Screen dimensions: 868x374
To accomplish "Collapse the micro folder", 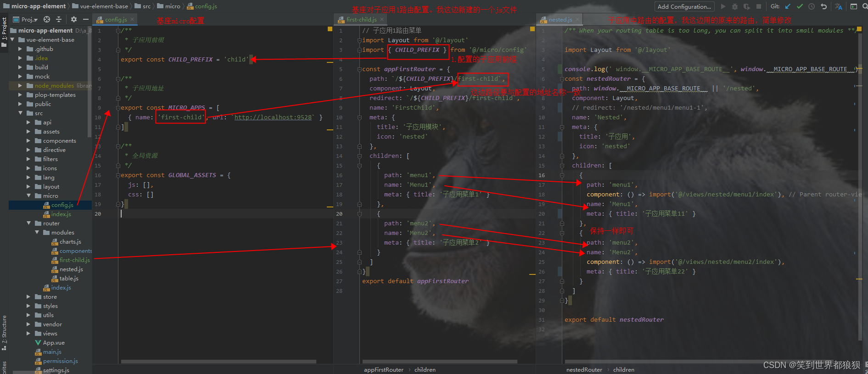I will 28,196.
